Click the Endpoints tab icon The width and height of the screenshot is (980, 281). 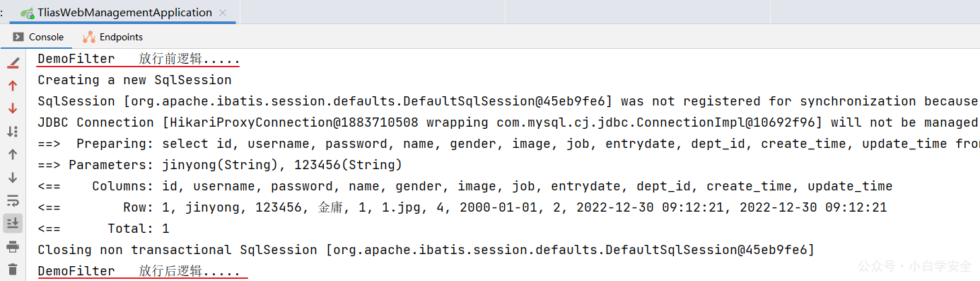coord(89,37)
